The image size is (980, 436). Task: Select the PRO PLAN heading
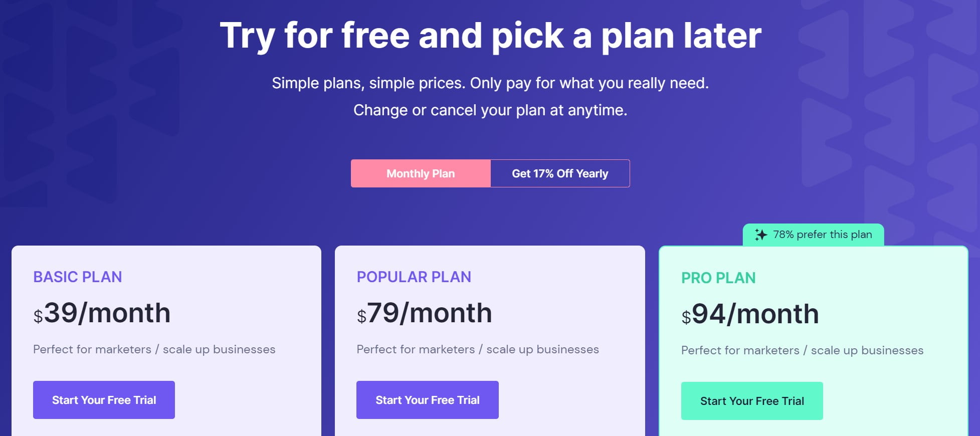719,277
